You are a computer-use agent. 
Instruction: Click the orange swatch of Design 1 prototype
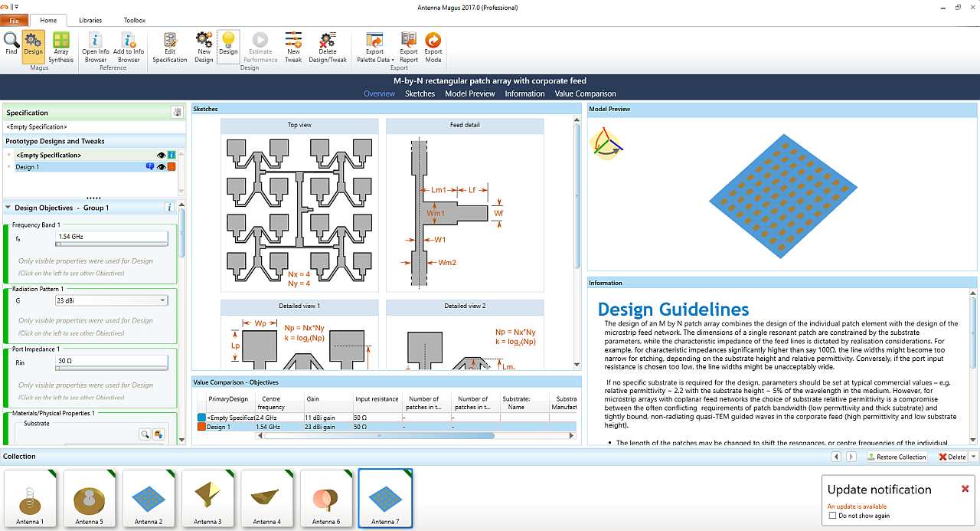[171, 166]
